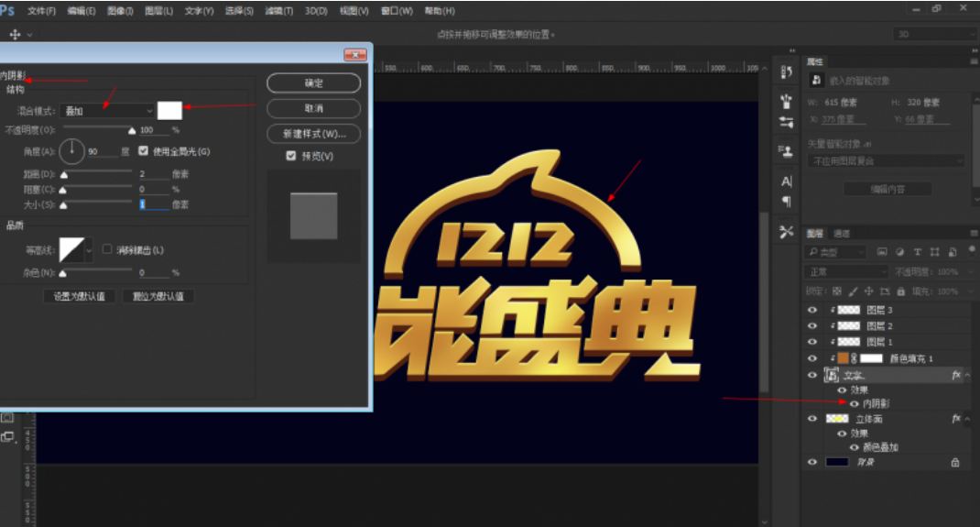
Task: Hide the 内阴影 effect visibility
Action: pos(854,404)
